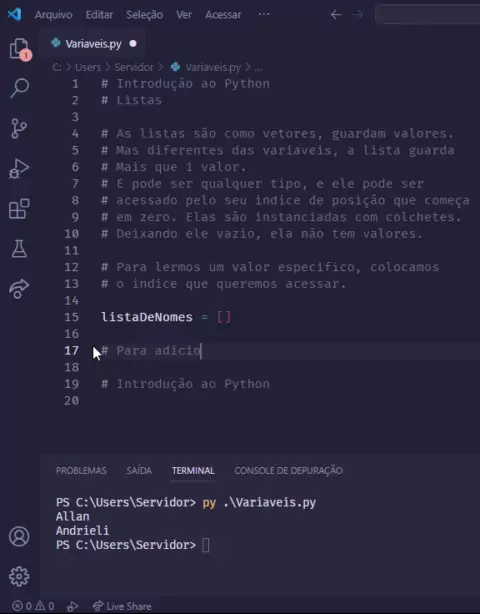Image resolution: width=480 pixels, height=614 pixels.
Task: Switch to the PROBLEMAS panel tab
Action: (x=81, y=470)
